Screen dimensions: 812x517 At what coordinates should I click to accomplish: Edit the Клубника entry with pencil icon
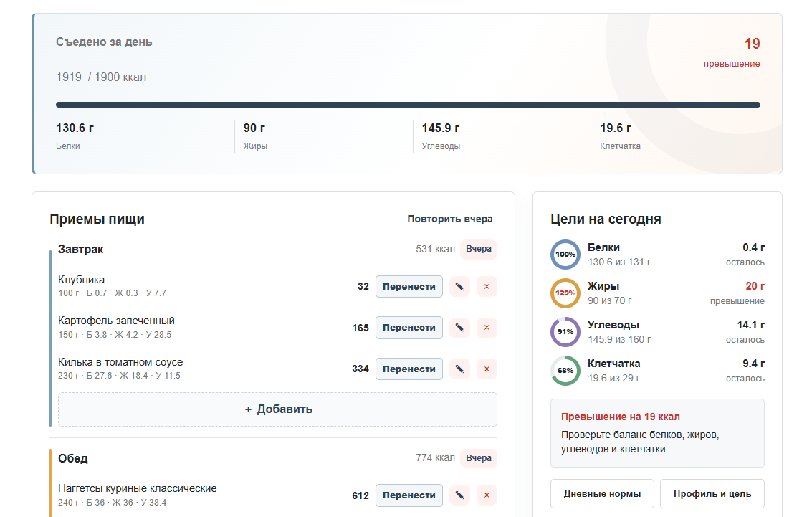(459, 287)
